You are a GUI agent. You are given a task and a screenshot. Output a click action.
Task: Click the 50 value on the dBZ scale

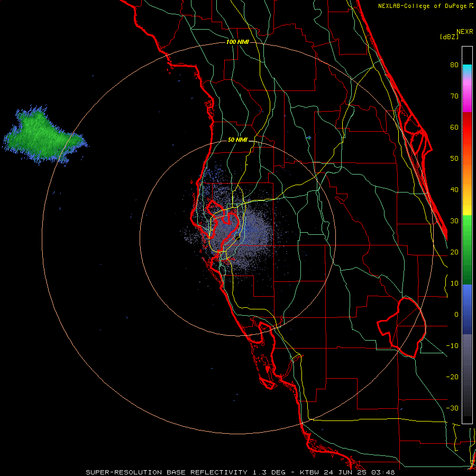(454, 159)
